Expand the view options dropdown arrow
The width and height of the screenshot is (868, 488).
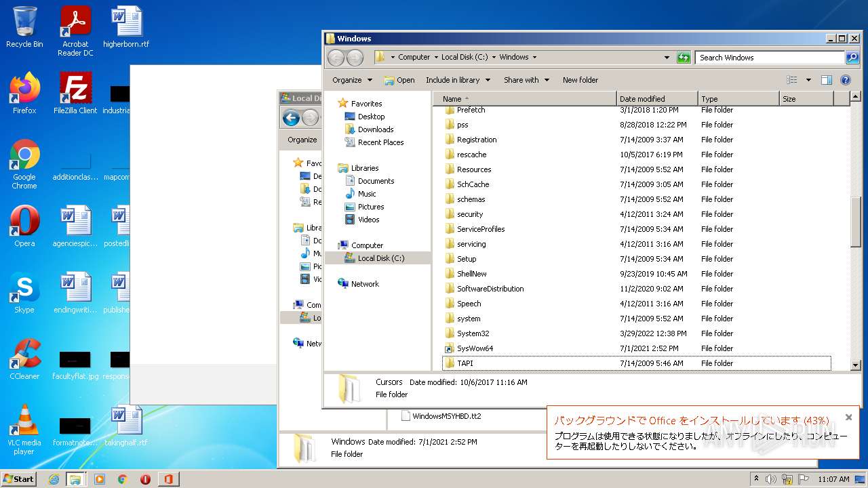point(808,80)
